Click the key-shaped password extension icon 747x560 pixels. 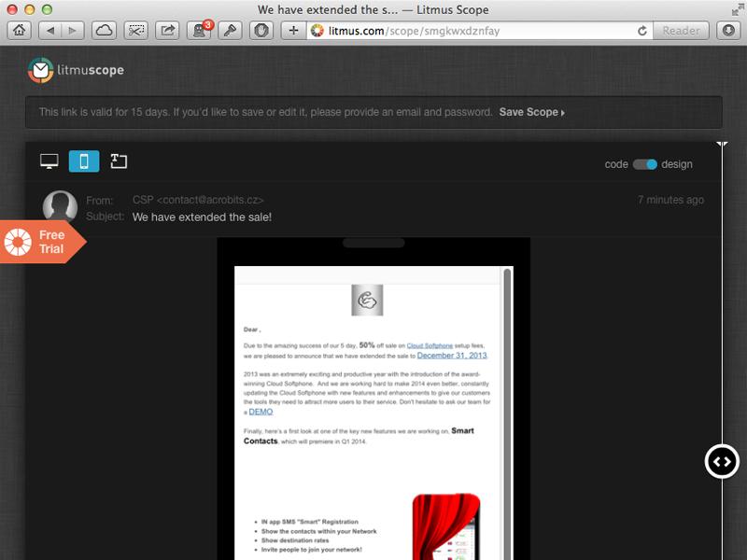(230, 31)
